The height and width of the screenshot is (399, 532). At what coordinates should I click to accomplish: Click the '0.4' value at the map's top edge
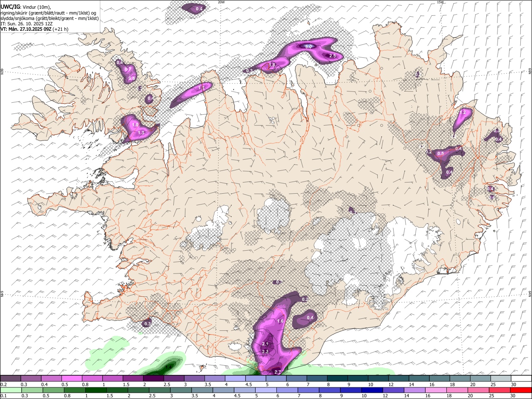pyautogui.click(x=199, y=9)
